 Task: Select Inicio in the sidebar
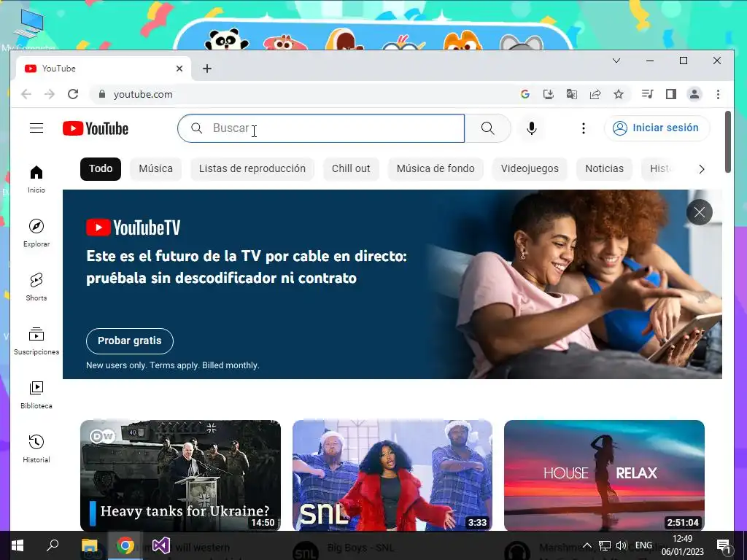tap(36, 179)
